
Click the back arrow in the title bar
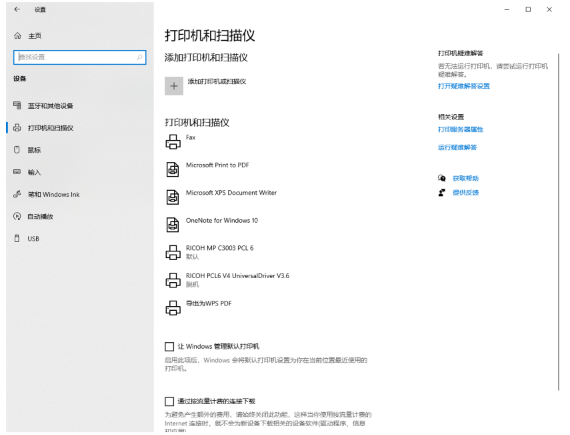pyautogui.click(x=17, y=9)
